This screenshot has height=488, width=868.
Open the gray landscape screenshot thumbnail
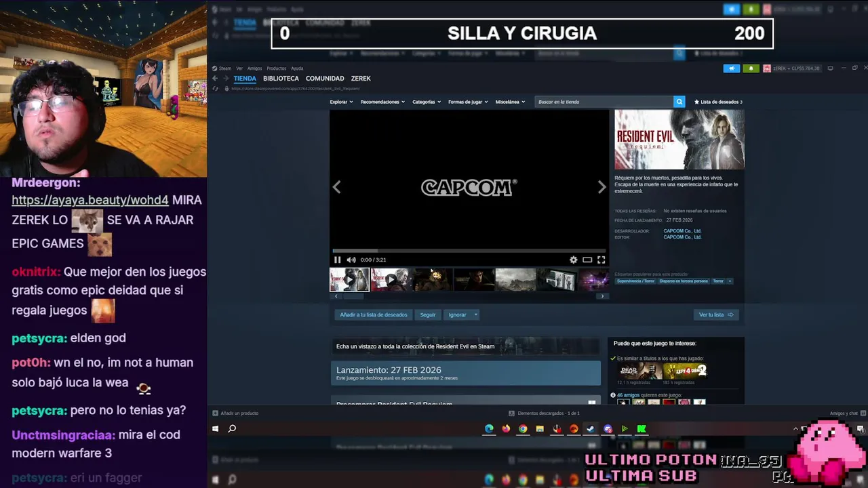[515, 279]
